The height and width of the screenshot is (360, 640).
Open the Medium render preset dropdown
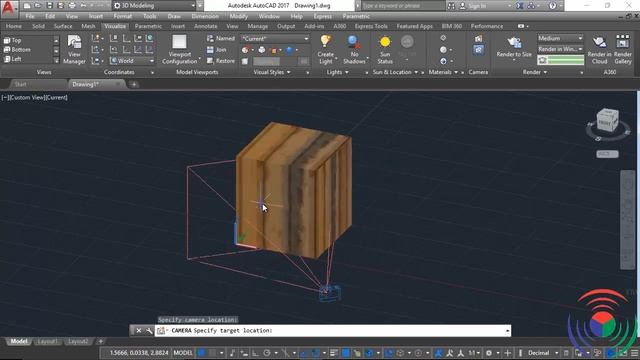pos(560,38)
